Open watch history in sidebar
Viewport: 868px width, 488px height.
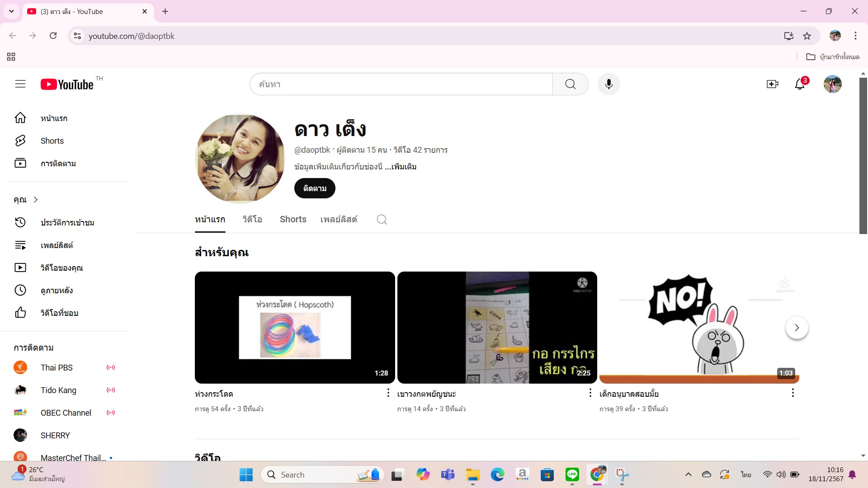coord(67,223)
